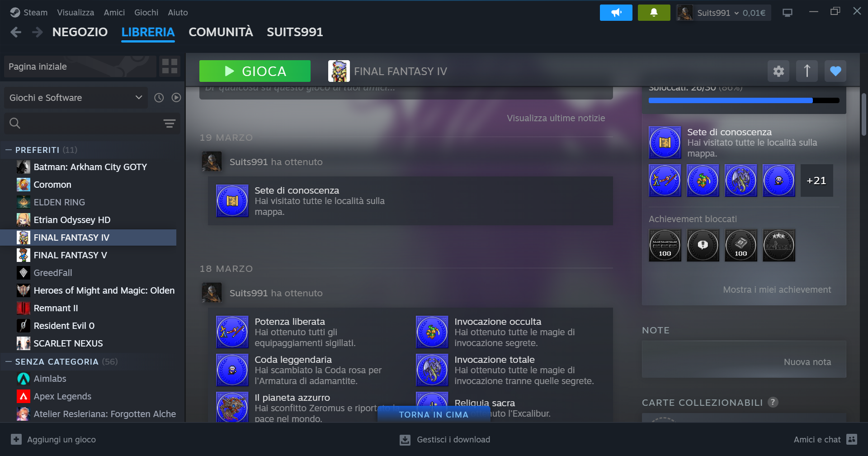Collapse the PREFERITI category
This screenshot has height=456, width=868.
tap(9, 150)
